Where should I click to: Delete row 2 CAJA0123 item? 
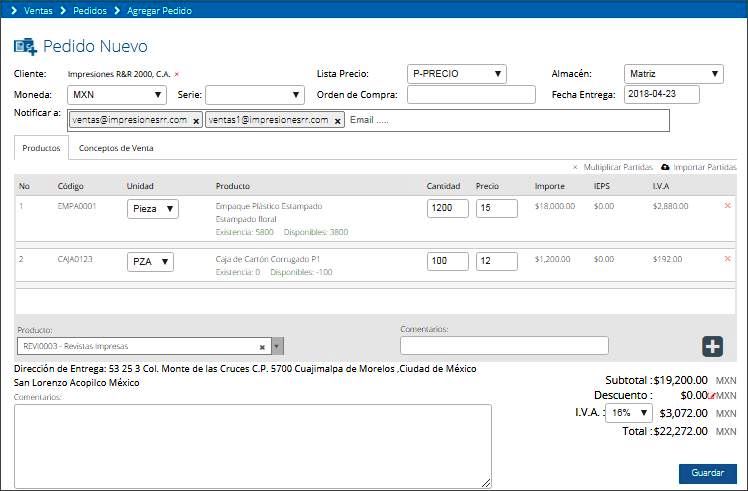pyautogui.click(x=727, y=259)
